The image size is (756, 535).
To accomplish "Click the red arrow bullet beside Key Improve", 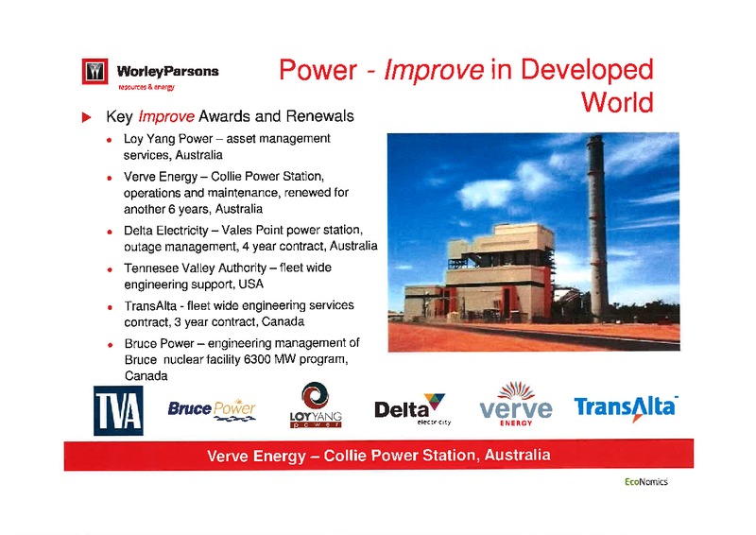I will click(87, 117).
